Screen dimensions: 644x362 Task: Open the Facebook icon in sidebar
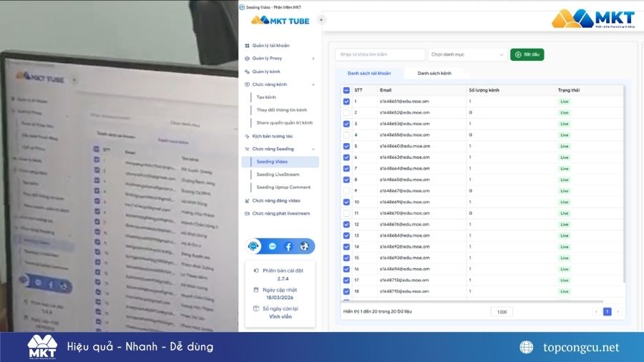pyautogui.click(x=288, y=246)
